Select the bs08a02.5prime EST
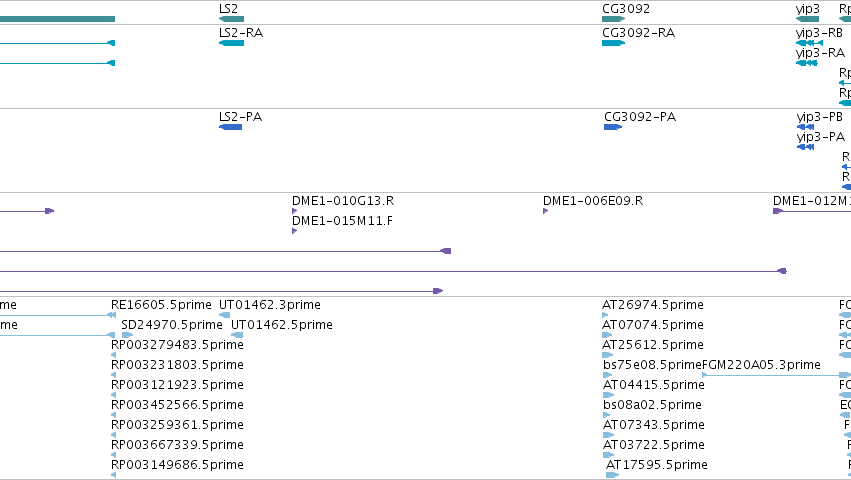The image size is (851, 480). pos(652,405)
